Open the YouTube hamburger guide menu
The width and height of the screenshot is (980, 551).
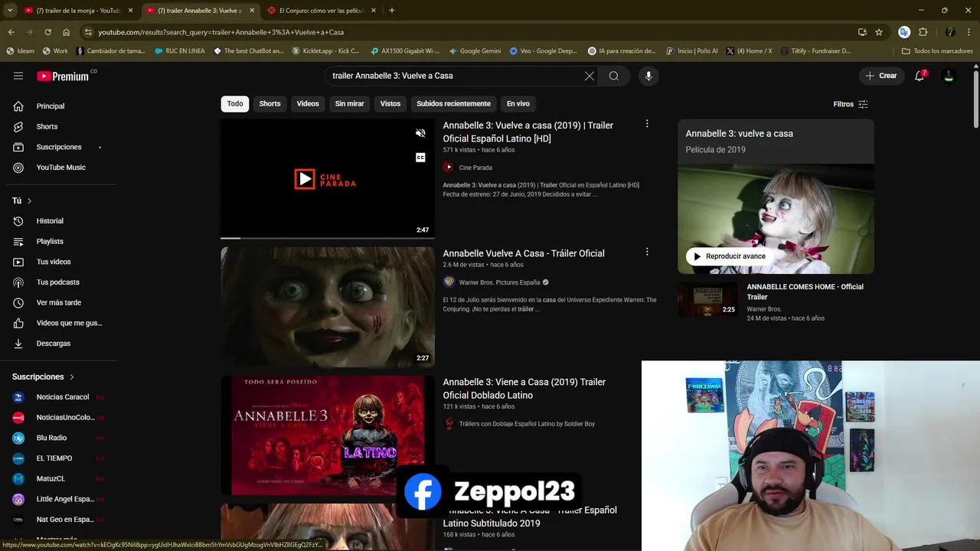pos(18,76)
